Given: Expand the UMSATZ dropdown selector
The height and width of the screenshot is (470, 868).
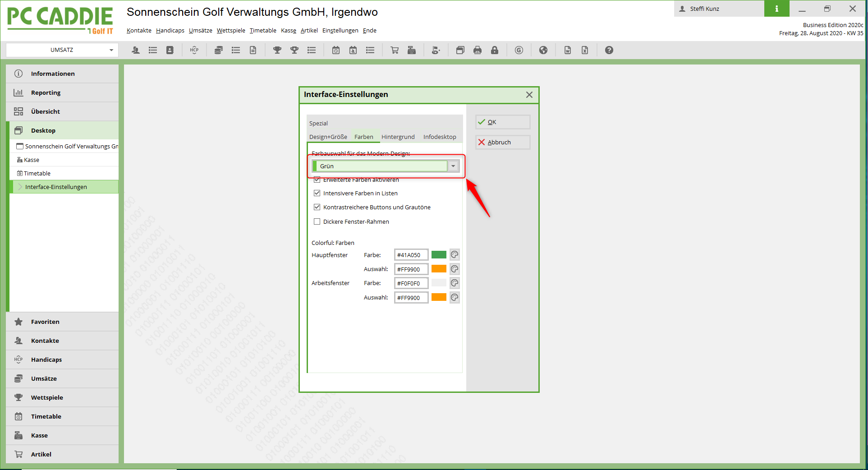Looking at the screenshot, I should [x=111, y=50].
